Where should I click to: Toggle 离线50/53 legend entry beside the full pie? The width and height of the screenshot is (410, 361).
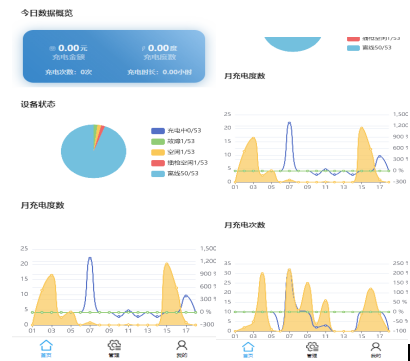175,173
